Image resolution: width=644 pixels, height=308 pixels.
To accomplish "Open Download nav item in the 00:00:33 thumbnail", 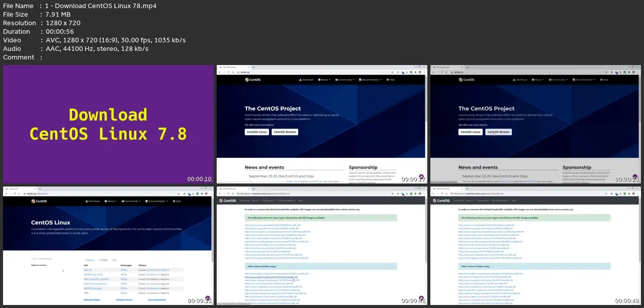I will pos(93,201).
